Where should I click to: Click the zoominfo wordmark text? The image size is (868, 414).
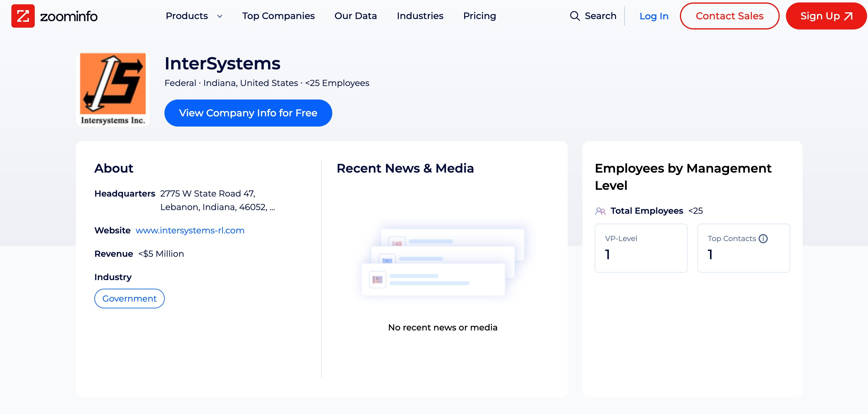point(69,16)
